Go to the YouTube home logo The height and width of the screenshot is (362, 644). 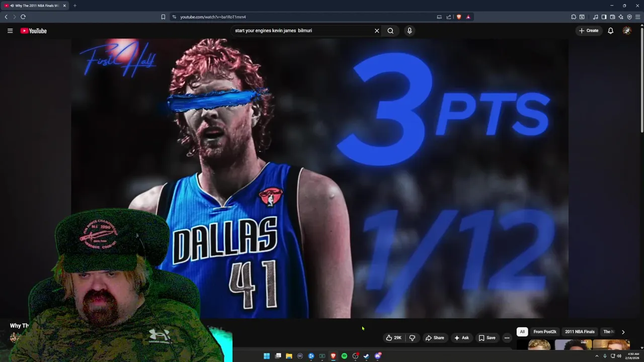point(34,31)
